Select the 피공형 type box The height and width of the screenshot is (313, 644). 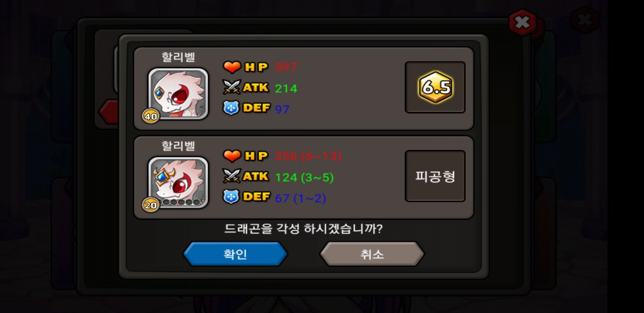(435, 176)
